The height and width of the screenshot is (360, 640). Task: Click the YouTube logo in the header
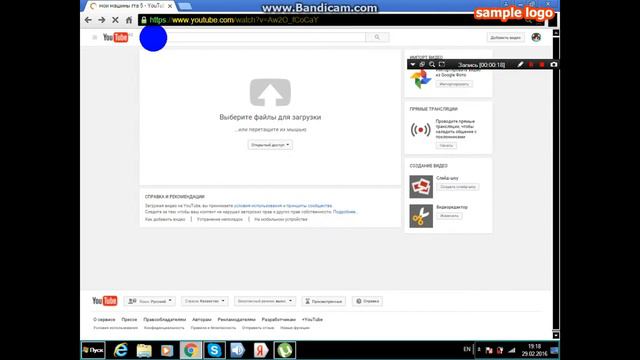[x=116, y=38]
